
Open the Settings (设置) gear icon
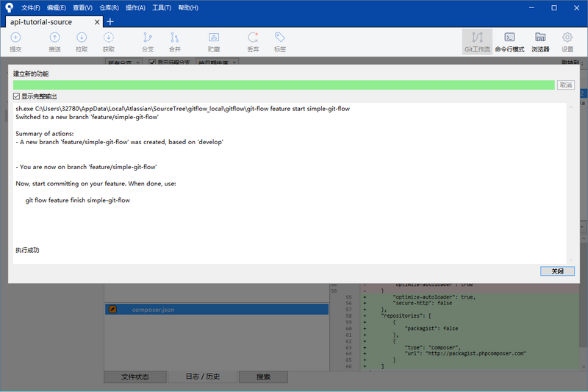567,42
